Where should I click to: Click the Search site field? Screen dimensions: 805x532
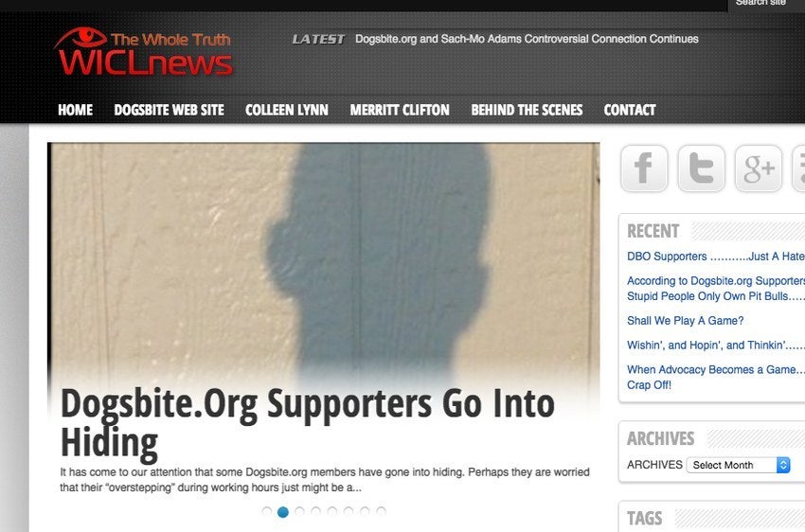click(766, 4)
